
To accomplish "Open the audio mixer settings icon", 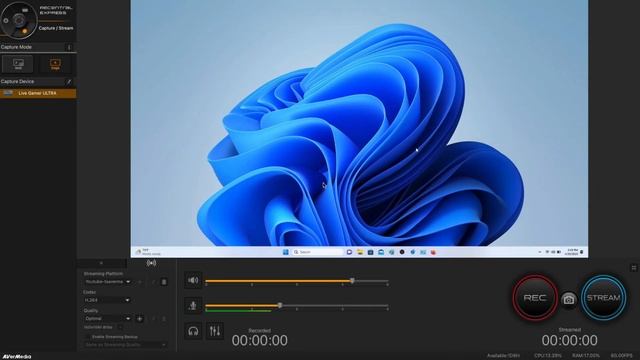I will coord(215,331).
